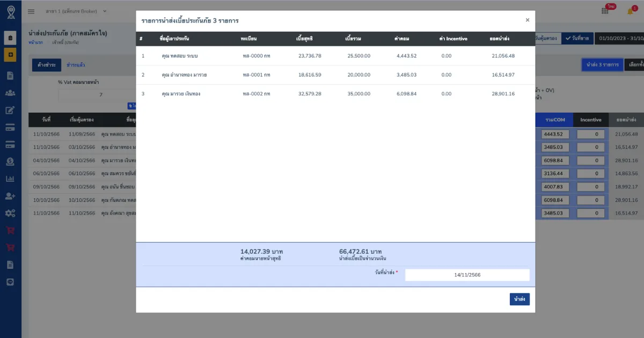Toggle the วันคุ้มครอง date filter

pyautogui.click(x=547, y=39)
